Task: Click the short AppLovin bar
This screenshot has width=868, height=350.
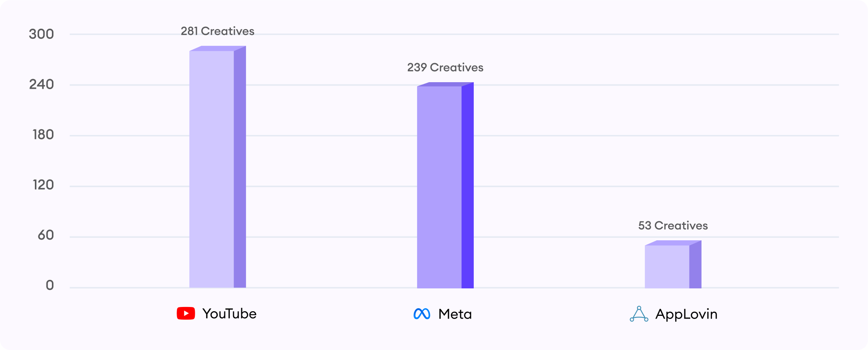Action: pos(673,264)
